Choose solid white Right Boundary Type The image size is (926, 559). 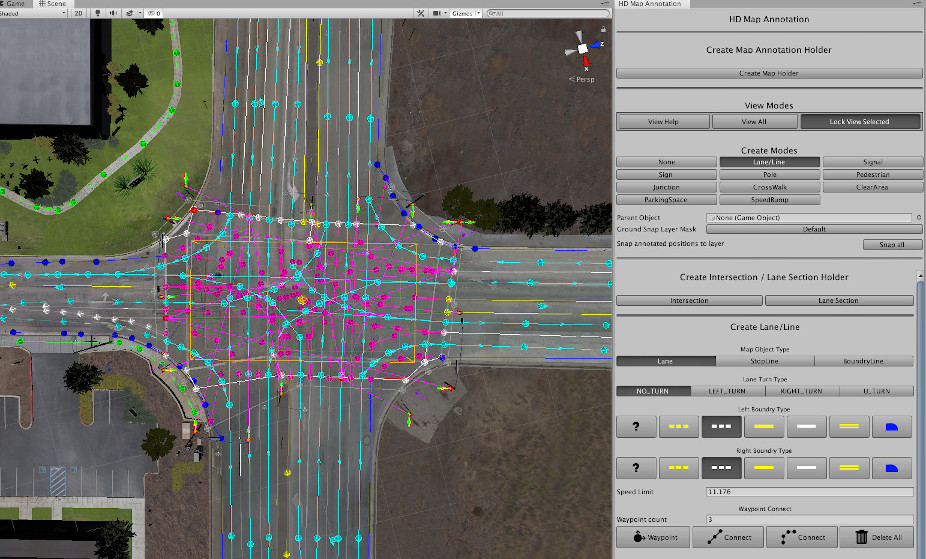tap(807, 468)
